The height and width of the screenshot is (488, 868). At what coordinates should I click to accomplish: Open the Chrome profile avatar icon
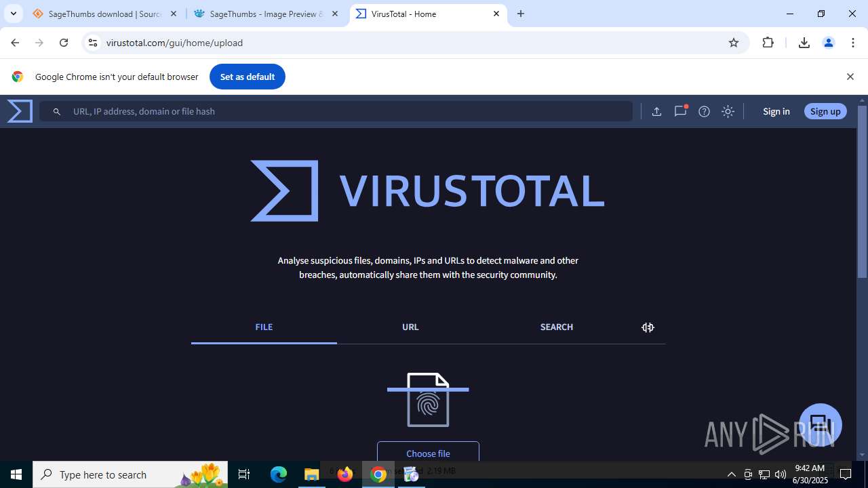coord(828,43)
